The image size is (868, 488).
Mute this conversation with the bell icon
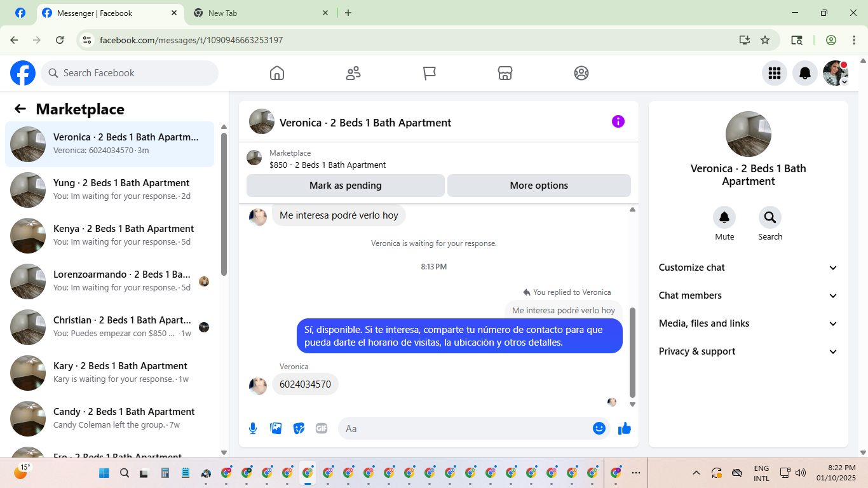click(724, 217)
